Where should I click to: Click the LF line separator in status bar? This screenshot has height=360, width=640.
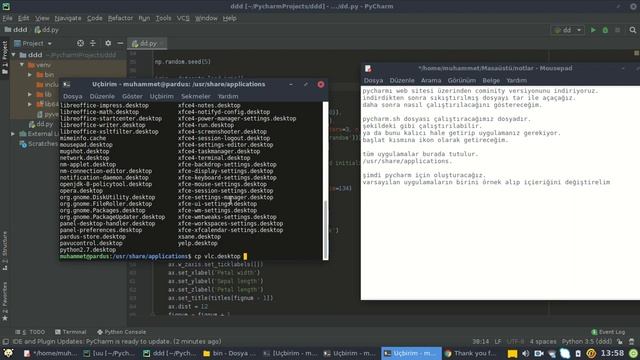pyautogui.click(x=498, y=341)
